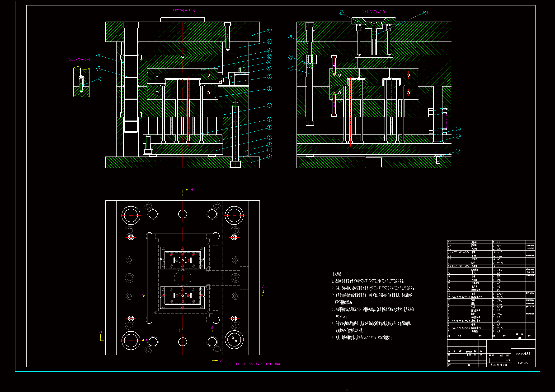The image size is (555, 392).
Task: Select balloon 22 at lower right section
Action: tap(458, 151)
